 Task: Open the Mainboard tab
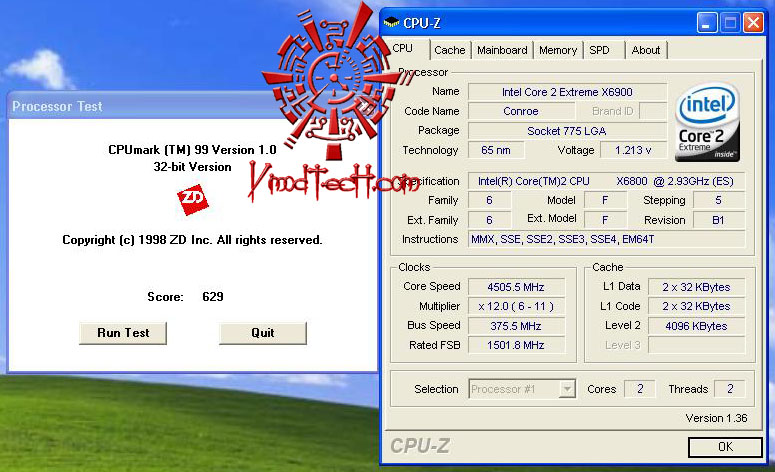(502, 50)
